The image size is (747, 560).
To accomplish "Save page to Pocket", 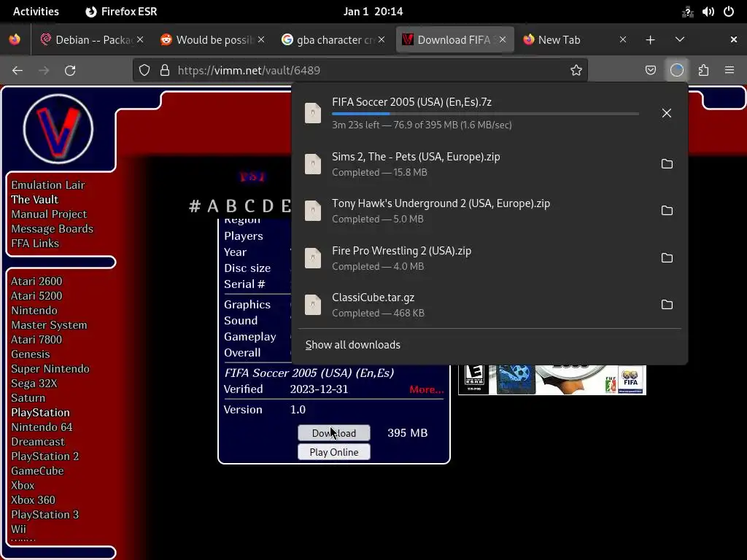I will pyautogui.click(x=650, y=71).
